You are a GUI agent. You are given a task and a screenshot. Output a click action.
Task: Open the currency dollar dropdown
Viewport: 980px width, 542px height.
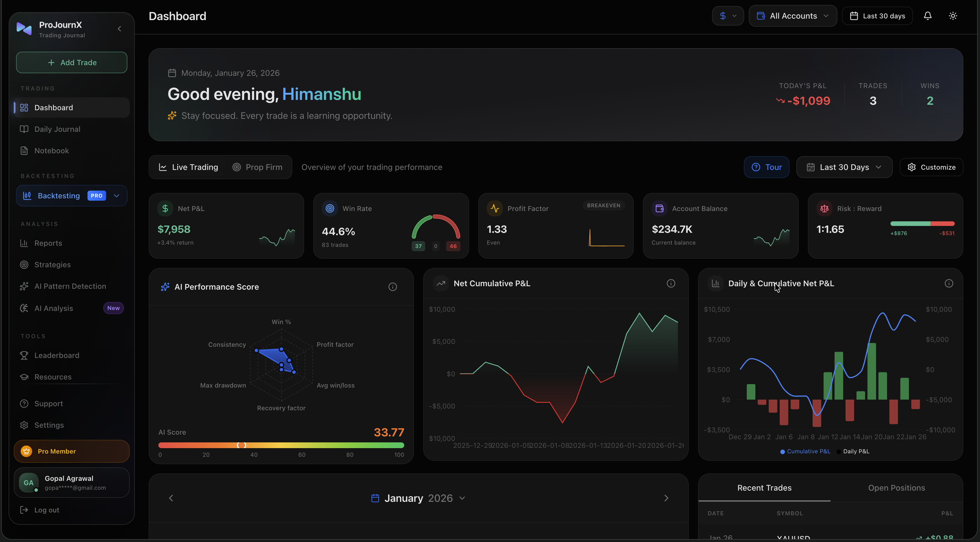click(x=727, y=16)
